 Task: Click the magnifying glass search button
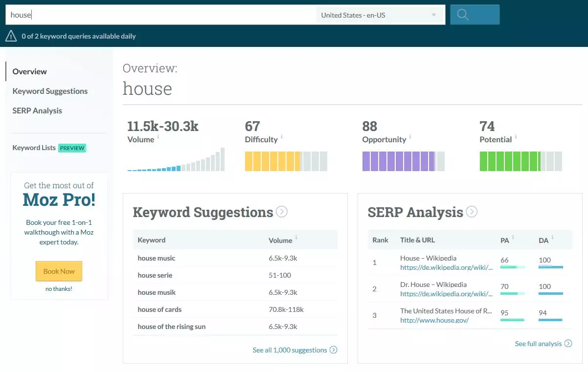(474, 15)
